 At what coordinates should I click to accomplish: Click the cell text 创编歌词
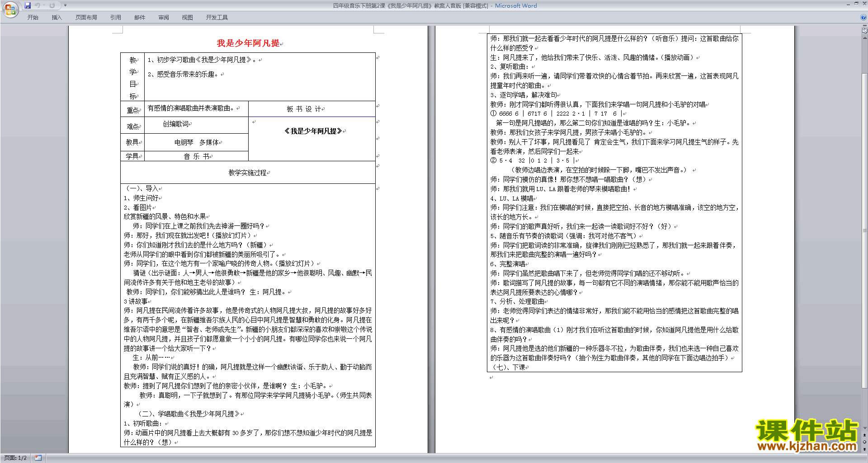pos(176,124)
